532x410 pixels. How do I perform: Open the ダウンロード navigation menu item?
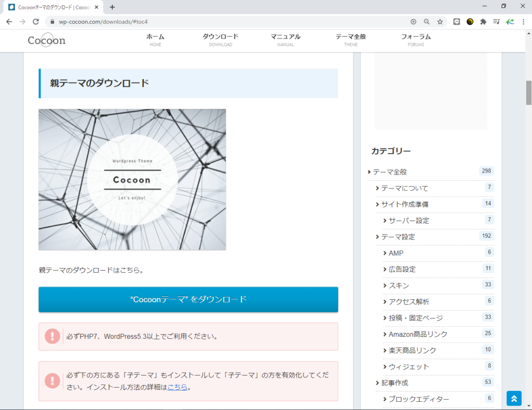(x=220, y=39)
